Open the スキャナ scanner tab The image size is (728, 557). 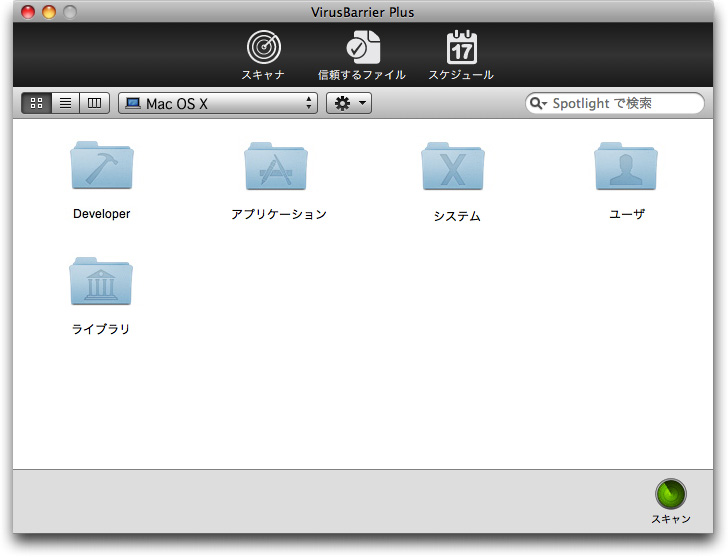pos(263,55)
